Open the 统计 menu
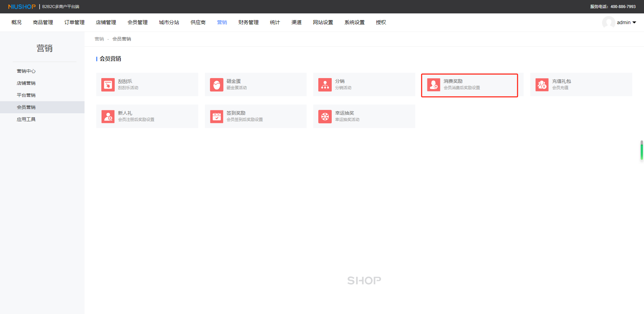The image size is (644, 314). click(275, 22)
